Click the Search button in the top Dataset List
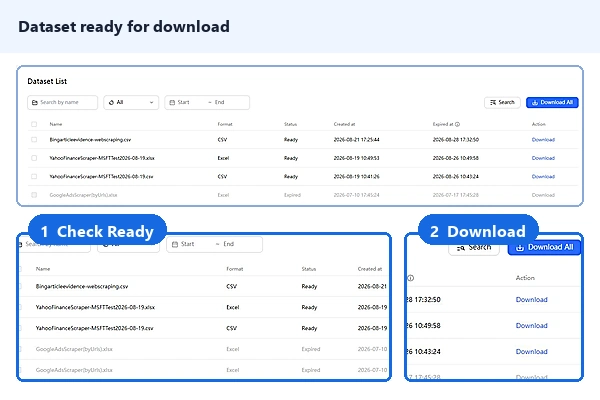600x400 pixels. click(502, 103)
